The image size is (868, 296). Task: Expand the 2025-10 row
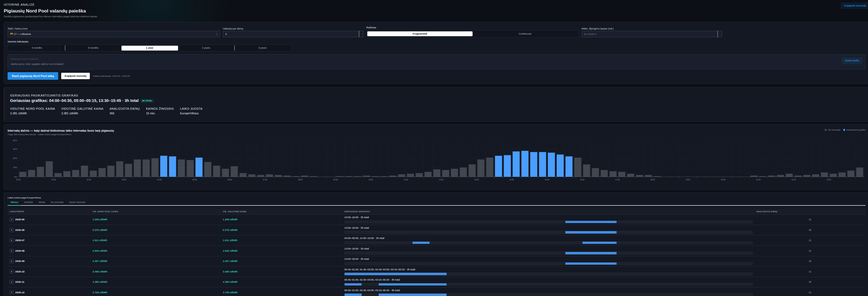click(11, 272)
